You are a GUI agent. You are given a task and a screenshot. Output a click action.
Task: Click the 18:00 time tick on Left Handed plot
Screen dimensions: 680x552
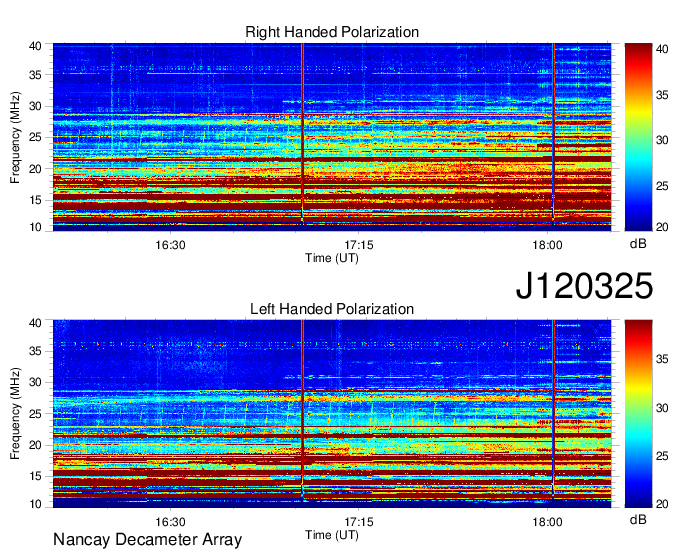pos(547,521)
